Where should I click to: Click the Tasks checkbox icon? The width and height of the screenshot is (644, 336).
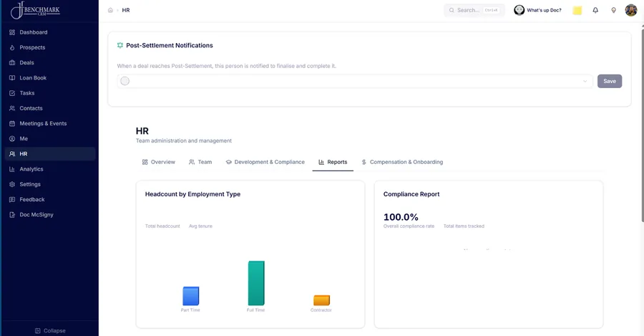12,93
